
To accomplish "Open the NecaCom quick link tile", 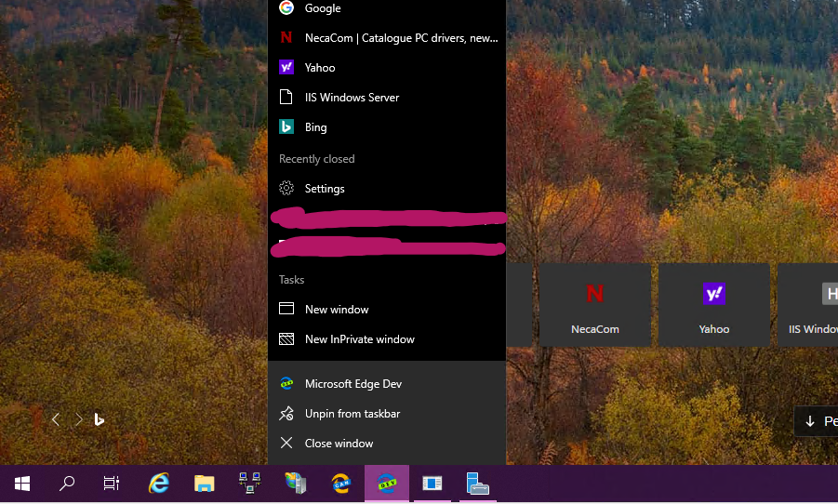I will click(x=595, y=305).
